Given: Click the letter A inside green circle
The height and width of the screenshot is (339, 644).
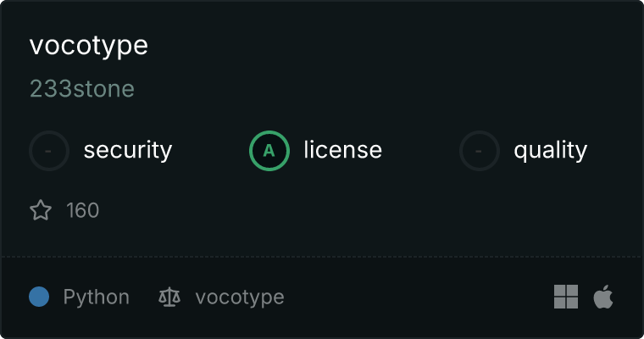Looking at the screenshot, I should coord(269,151).
